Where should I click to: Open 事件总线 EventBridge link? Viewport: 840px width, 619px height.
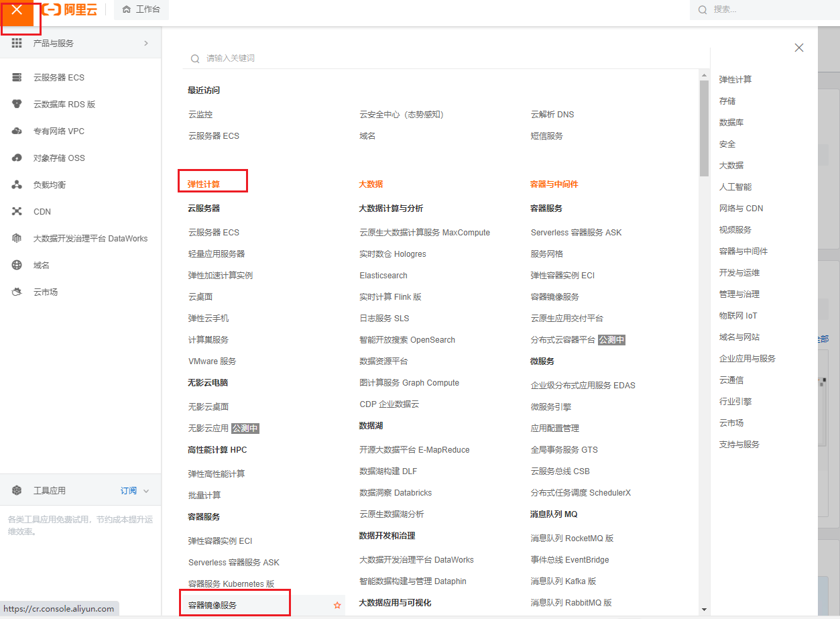coord(570,559)
